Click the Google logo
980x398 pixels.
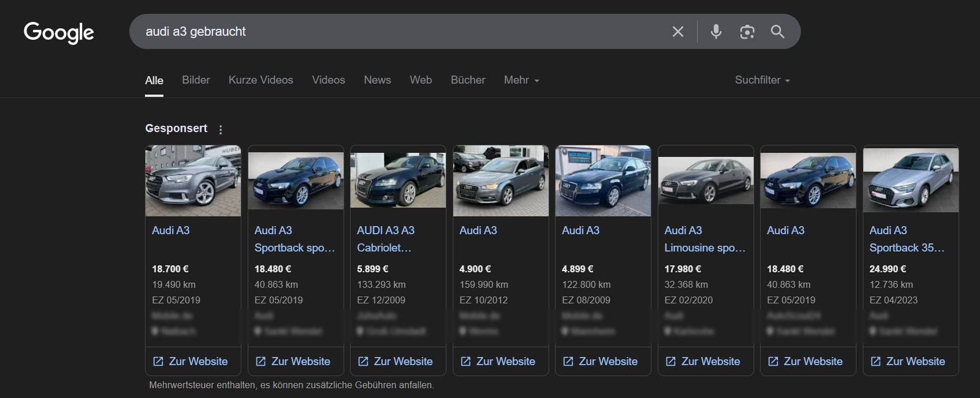tap(59, 33)
